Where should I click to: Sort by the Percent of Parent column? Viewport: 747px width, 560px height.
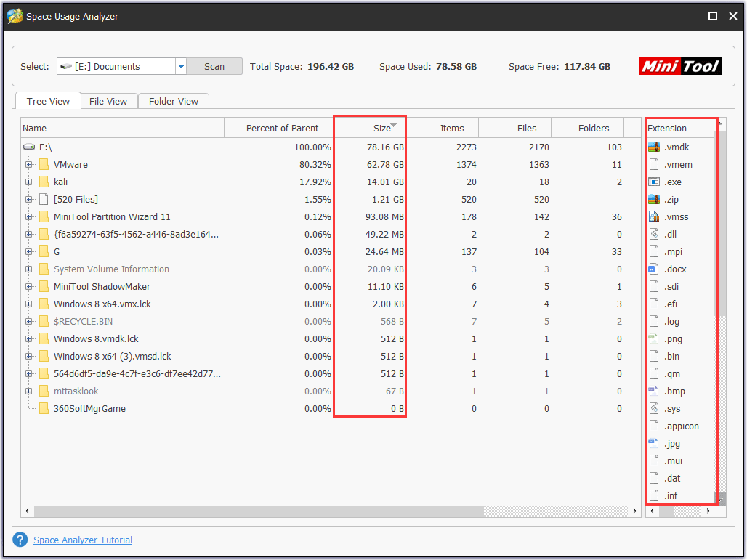click(279, 128)
